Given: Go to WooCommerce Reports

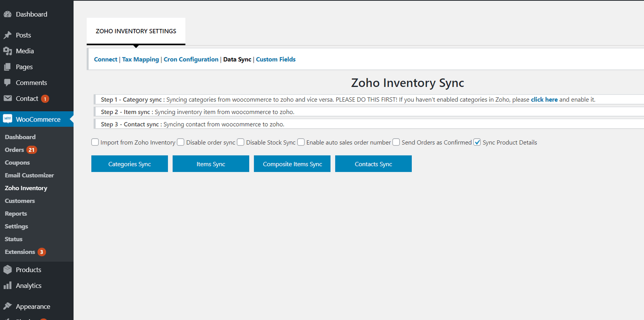Looking at the screenshot, I should pos(16,214).
